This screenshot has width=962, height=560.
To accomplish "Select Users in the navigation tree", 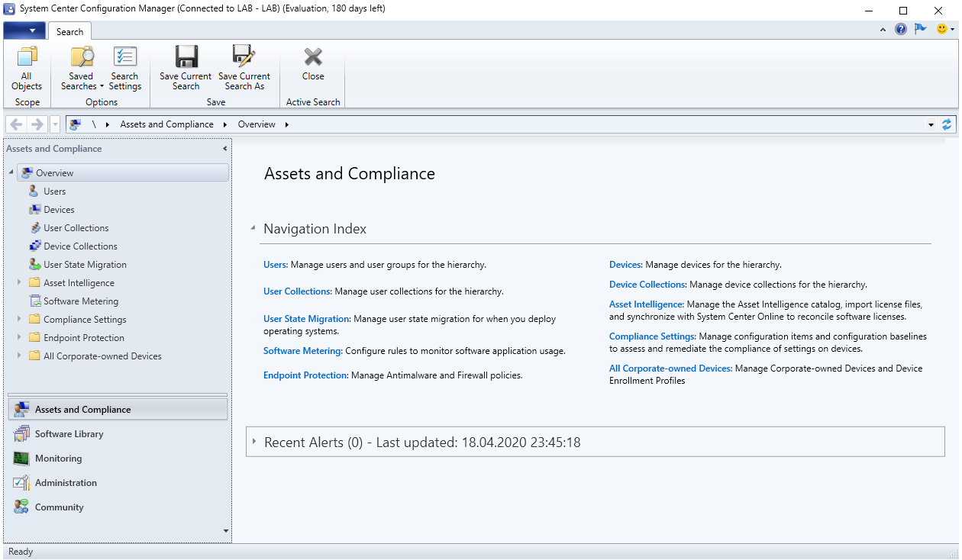I will (x=54, y=191).
